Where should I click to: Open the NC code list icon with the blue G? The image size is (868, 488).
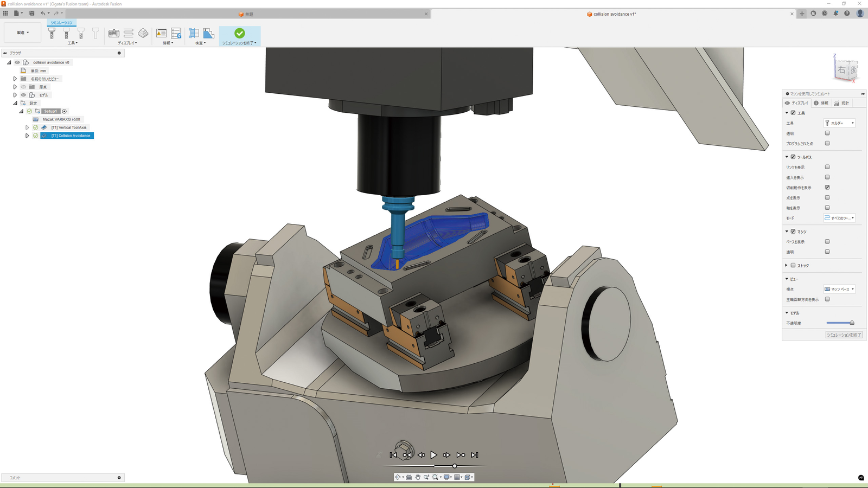(176, 33)
